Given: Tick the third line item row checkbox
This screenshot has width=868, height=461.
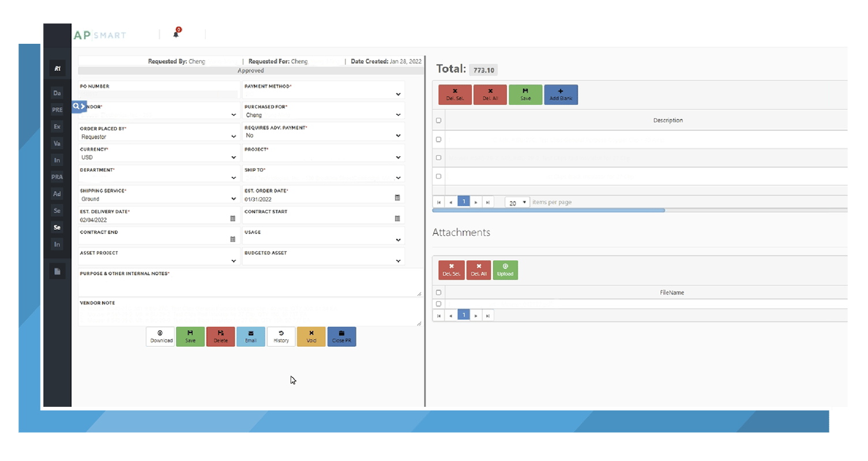Looking at the screenshot, I should (438, 176).
